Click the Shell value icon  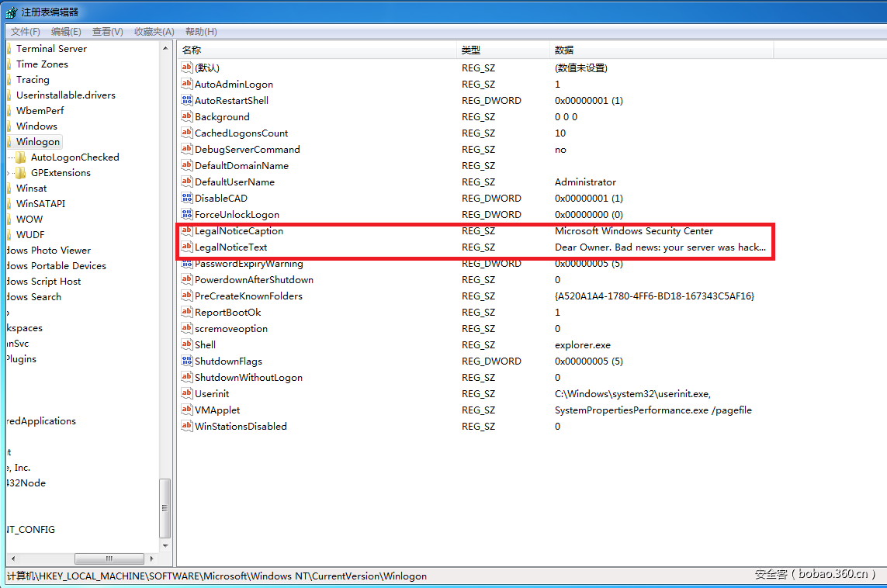pyautogui.click(x=187, y=344)
